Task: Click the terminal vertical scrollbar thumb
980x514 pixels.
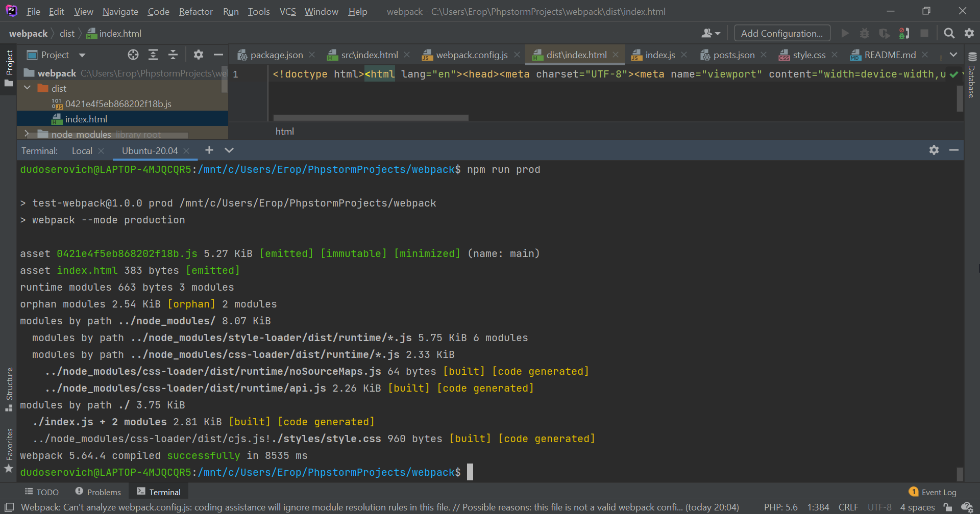Action: (960, 473)
